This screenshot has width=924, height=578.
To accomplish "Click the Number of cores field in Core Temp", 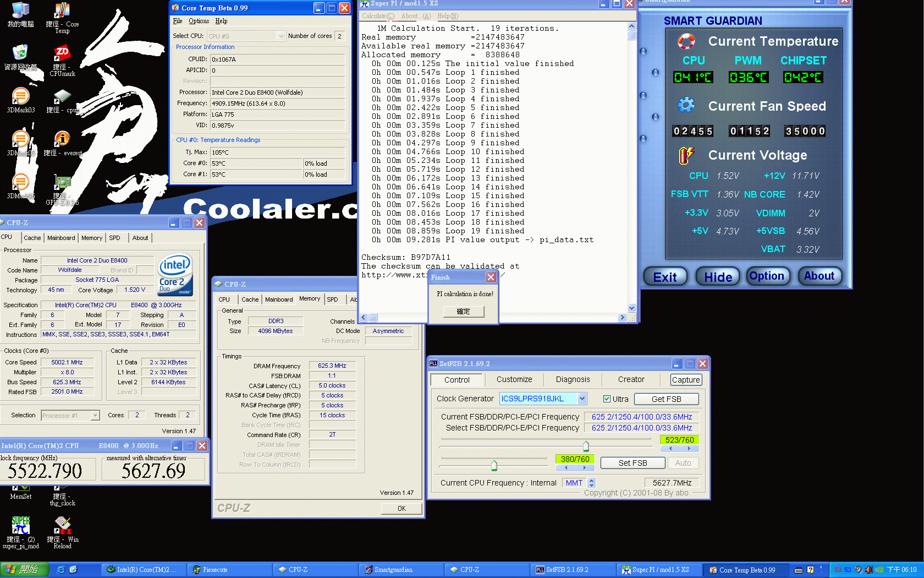I will [339, 36].
